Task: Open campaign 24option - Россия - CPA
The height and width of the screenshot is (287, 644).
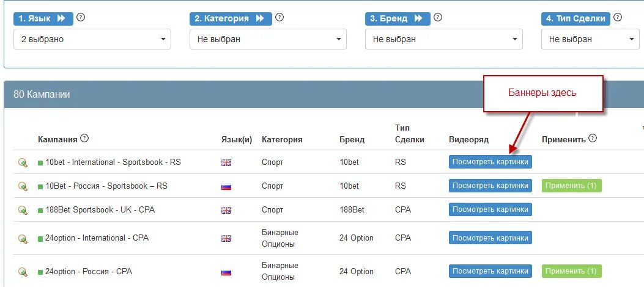Action: pyautogui.click(x=89, y=271)
